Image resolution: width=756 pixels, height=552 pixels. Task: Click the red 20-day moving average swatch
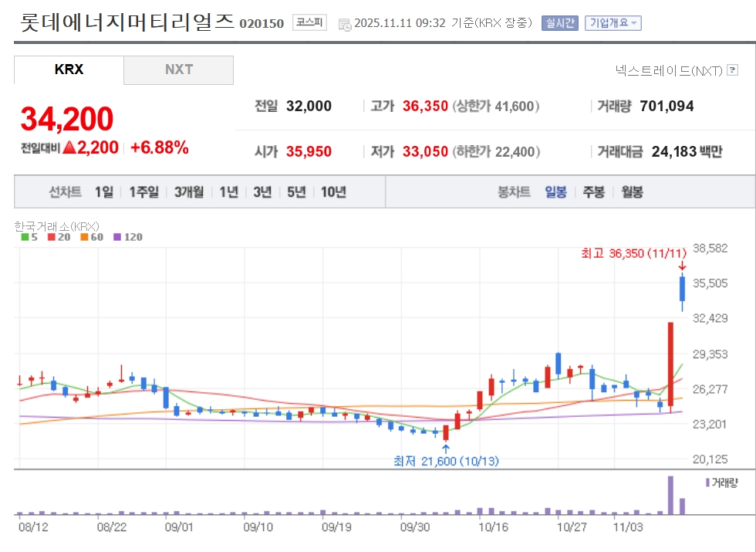52,237
